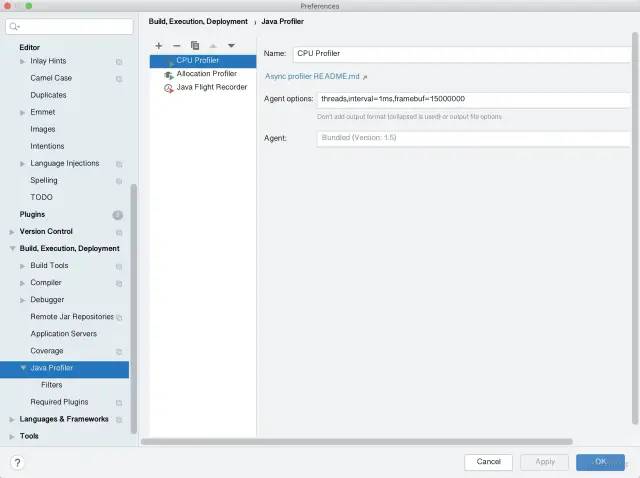
Task: Expand the Inlay Hints tree node
Action: (22, 61)
